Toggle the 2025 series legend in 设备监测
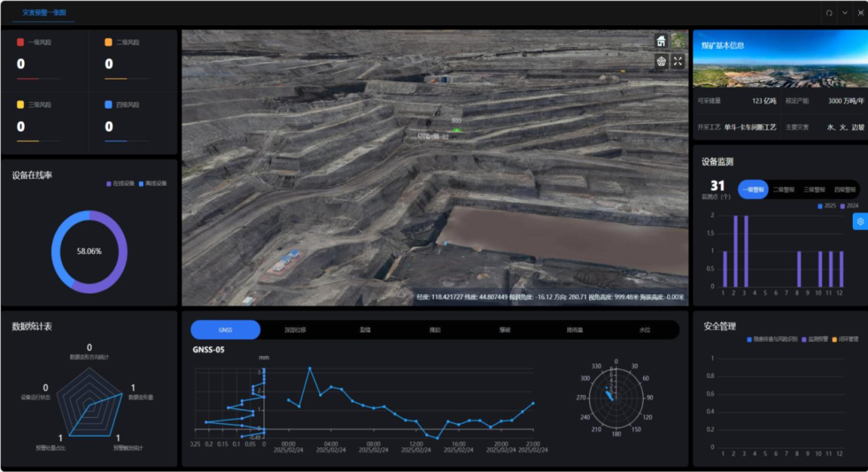The width and height of the screenshot is (868, 472). click(825, 206)
